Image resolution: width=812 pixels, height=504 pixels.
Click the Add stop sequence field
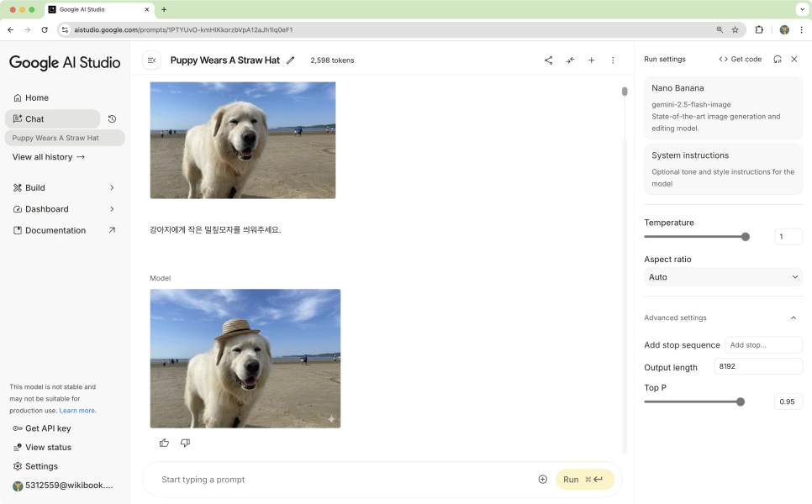(x=763, y=345)
